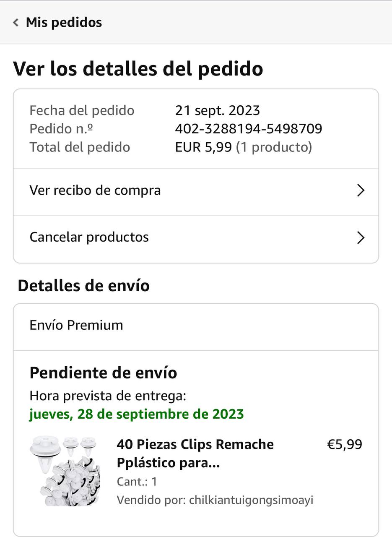
Task: Click the EUR 5,99 order total
Action: pos(203,147)
